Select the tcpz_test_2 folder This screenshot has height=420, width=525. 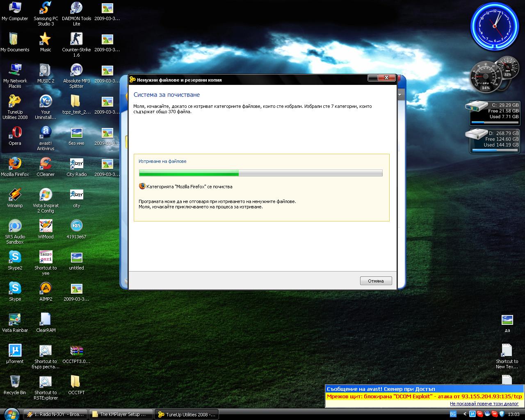pos(76,105)
